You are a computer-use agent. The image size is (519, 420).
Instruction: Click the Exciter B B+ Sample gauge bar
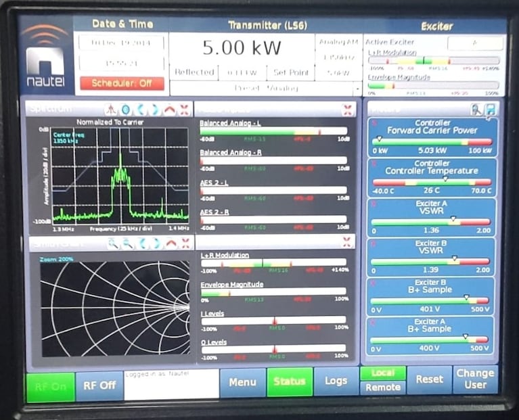430,301
